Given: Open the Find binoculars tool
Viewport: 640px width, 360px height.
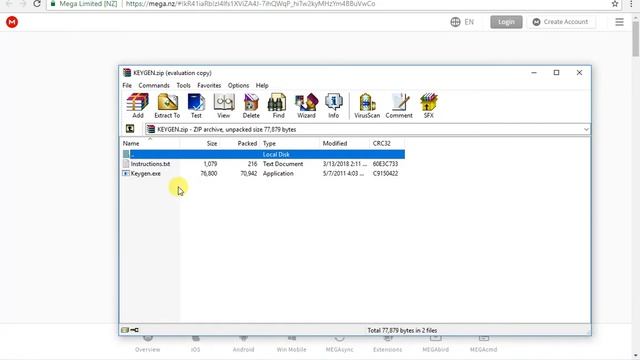Looking at the screenshot, I should coord(278,106).
